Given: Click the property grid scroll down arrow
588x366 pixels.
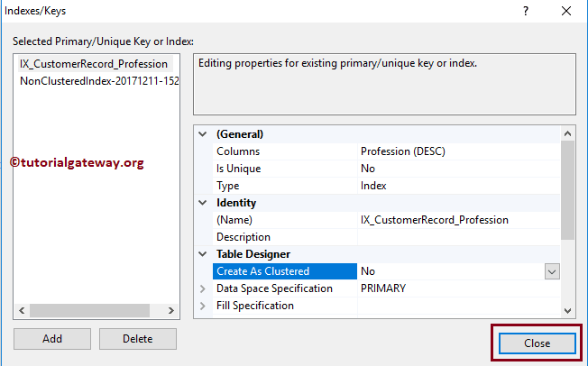Looking at the screenshot, I should [x=567, y=310].
